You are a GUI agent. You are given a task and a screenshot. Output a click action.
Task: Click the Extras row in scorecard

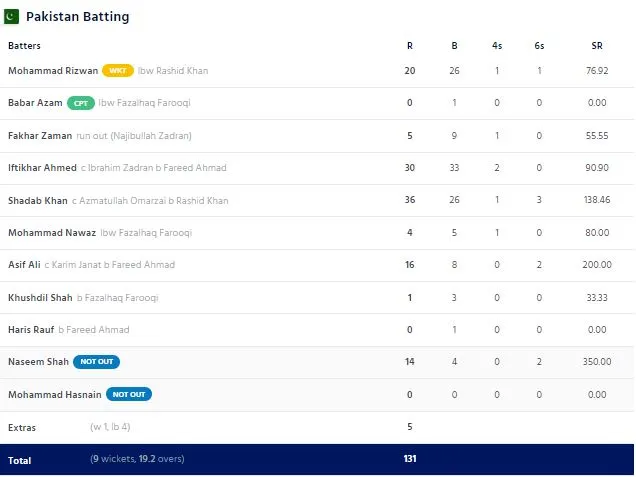coord(22,427)
